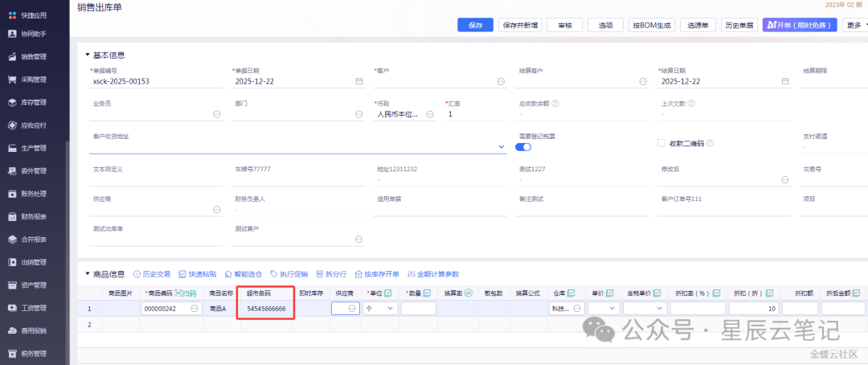Viewport: 868px width, 365px height.
Task: Expand the 客户收货地址 dropdown
Action: coord(502,147)
